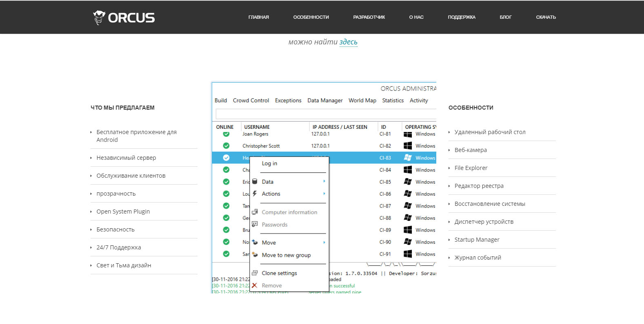The image size is (644, 324).
Task: Expand the Move submenu arrow
Action: (324, 242)
